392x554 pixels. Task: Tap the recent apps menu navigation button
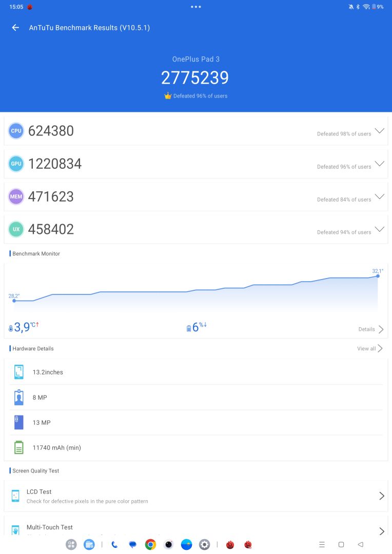pos(322,544)
